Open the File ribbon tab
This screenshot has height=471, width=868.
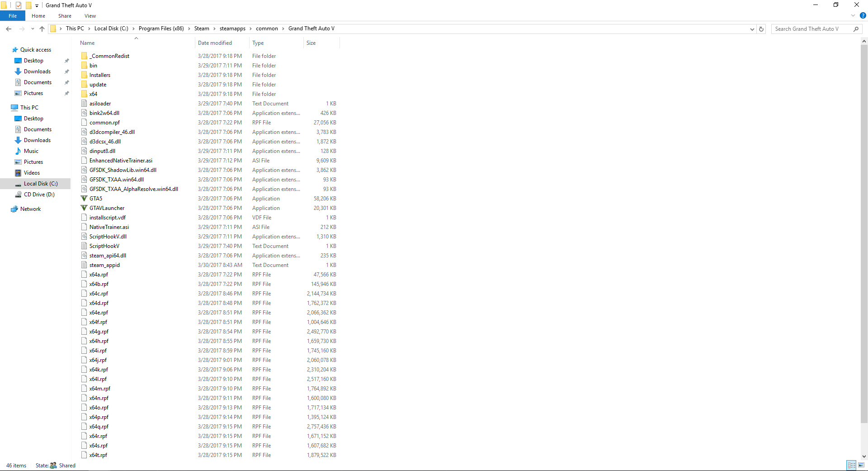pyautogui.click(x=13, y=16)
